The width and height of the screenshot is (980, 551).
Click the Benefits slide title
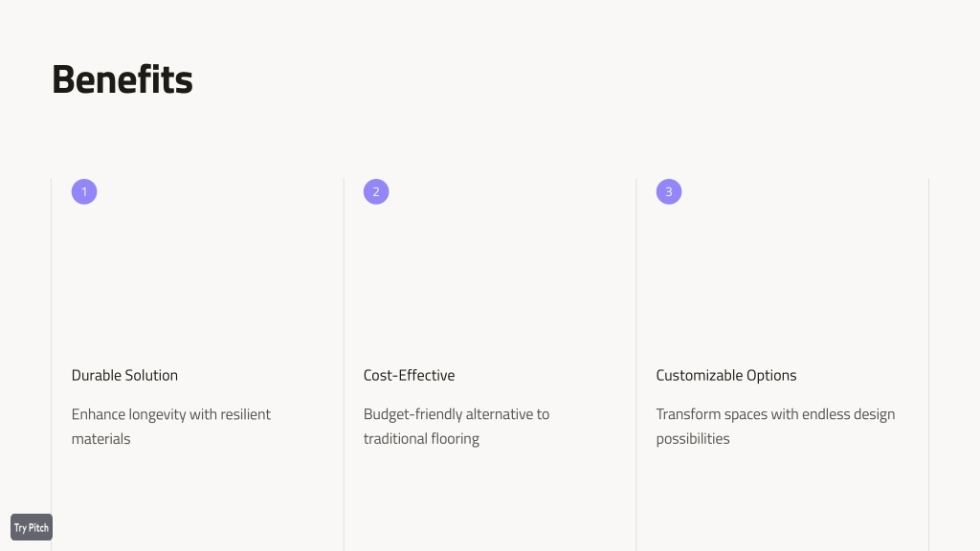tap(122, 79)
